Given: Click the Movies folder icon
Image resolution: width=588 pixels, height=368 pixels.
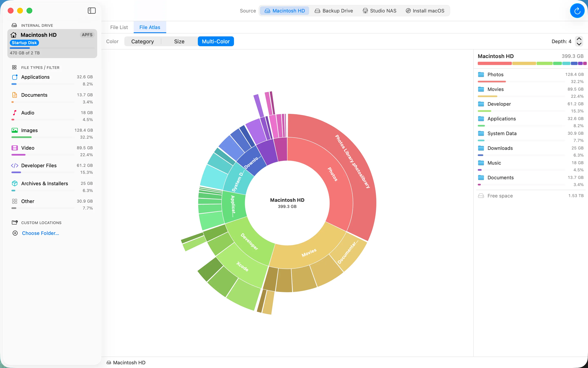Looking at the screenshot, I should (x=481, y=89).
